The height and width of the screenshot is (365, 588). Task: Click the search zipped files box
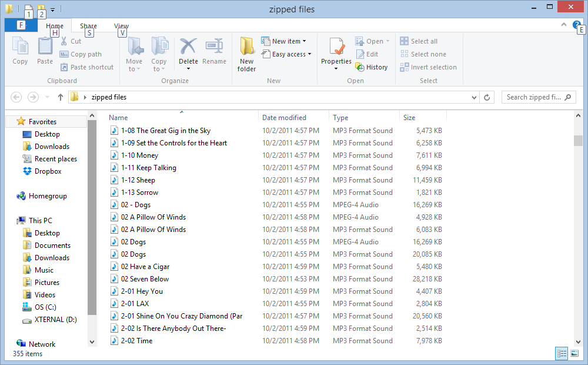[539, 97]
